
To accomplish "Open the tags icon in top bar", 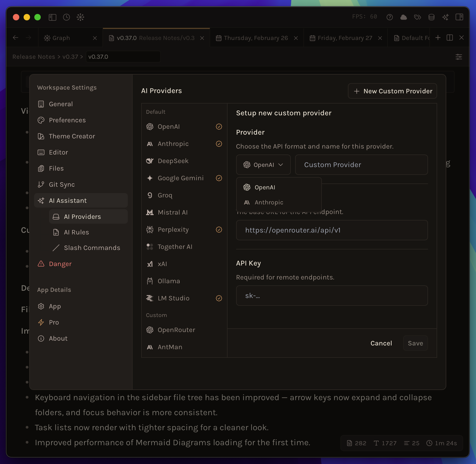I will [418, 17].
